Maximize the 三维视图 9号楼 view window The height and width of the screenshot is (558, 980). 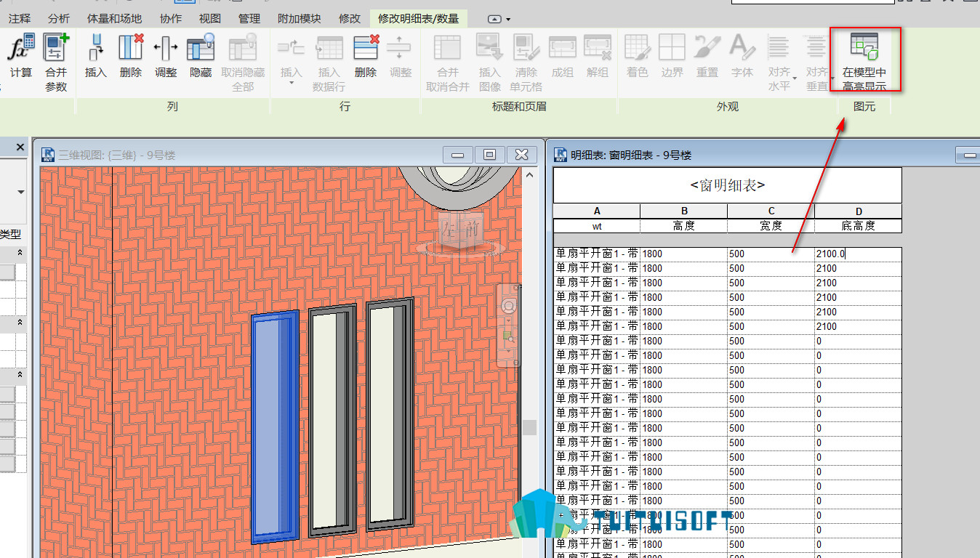pyautogui.click(x=489, y=155)
